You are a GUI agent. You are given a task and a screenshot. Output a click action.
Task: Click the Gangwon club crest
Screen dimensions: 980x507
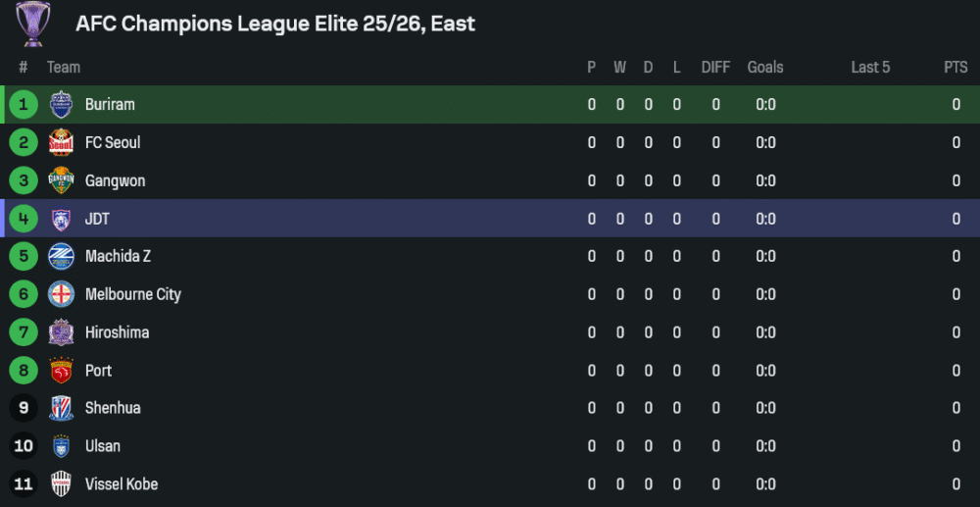pos(61,181)
